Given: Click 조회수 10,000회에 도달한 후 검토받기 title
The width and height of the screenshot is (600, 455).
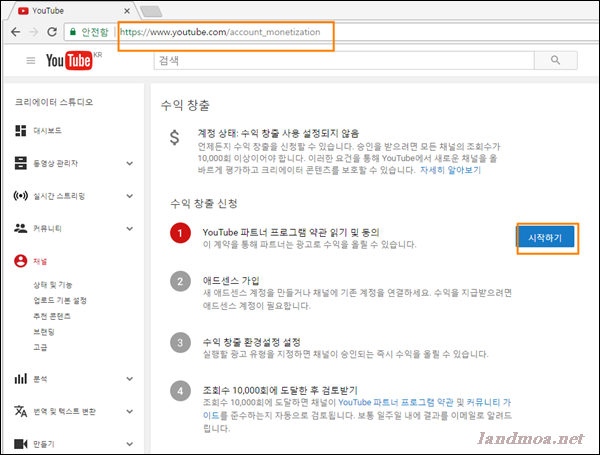Looking at the screenshot, I should (280, 390).
